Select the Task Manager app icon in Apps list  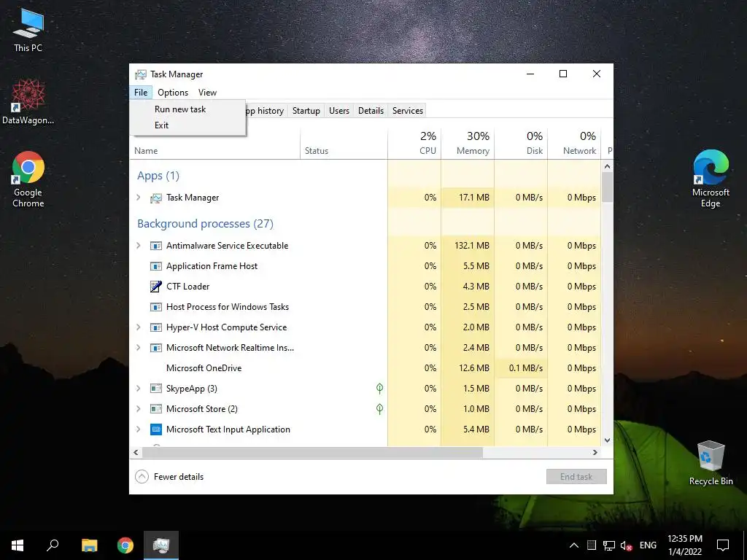tap(156, 198)
